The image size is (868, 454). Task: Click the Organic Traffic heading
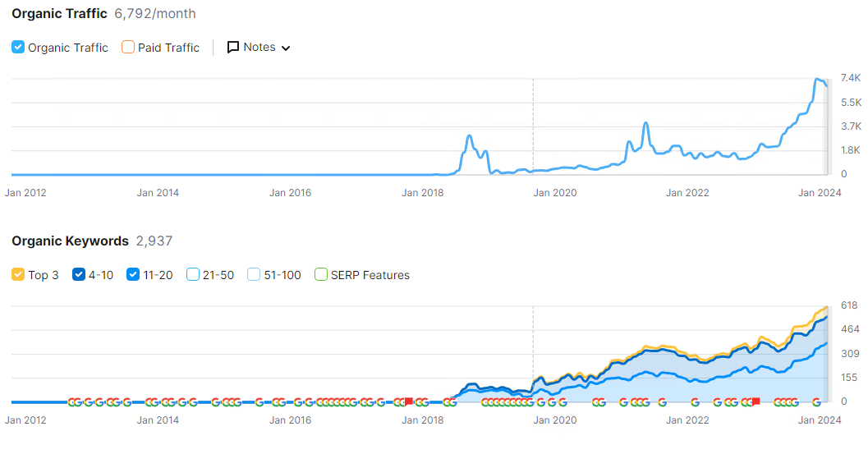(x=59, y=14)
